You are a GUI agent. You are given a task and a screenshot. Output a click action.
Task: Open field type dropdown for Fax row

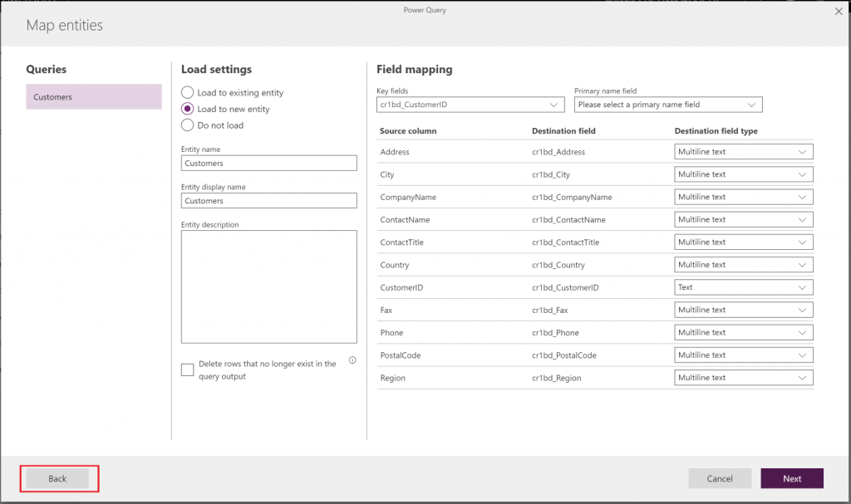click(x=744, y=310)
